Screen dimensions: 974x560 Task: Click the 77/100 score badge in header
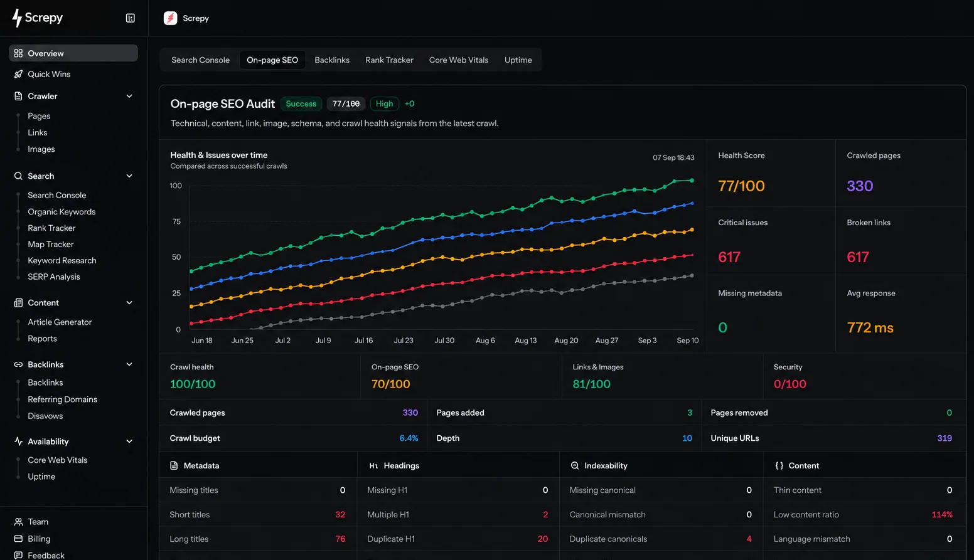[346, 104]
